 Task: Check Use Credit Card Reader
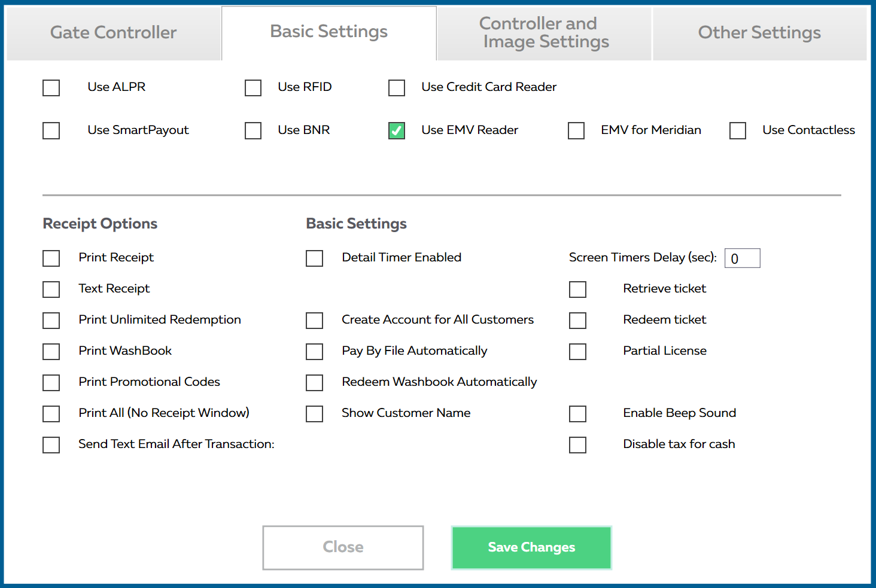point(397,88)
